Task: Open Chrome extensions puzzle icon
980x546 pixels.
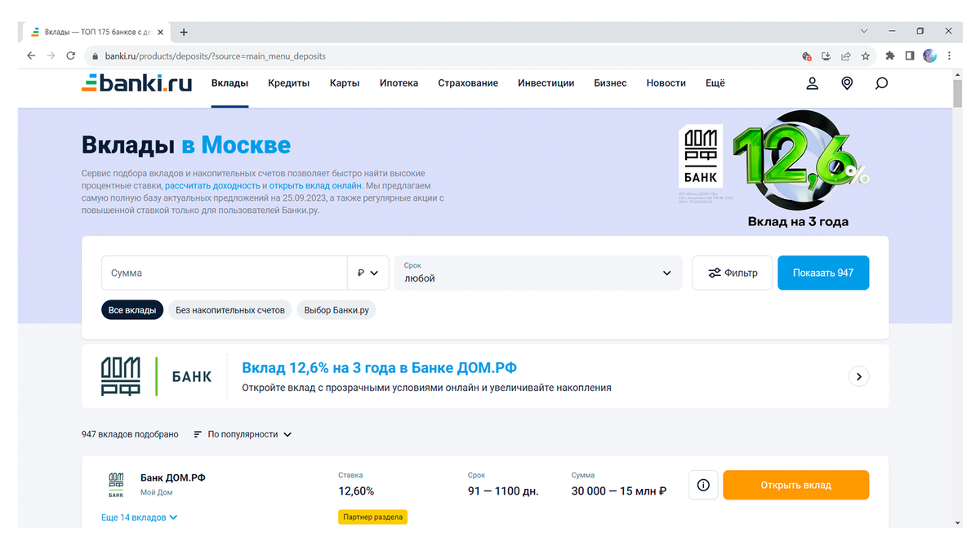Action: (889, 56)
